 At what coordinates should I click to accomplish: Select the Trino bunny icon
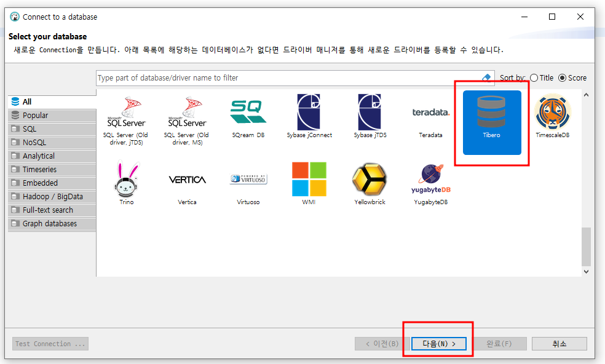127,183
